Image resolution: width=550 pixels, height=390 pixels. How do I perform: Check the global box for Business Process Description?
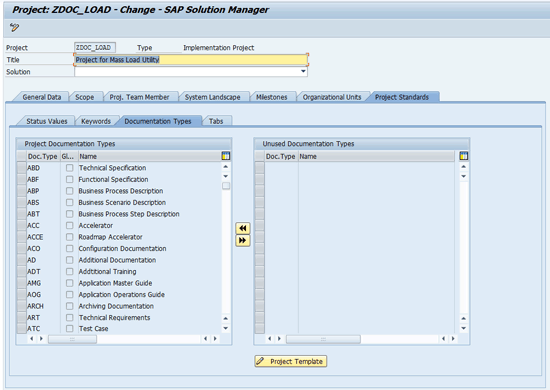pos(70,191)
